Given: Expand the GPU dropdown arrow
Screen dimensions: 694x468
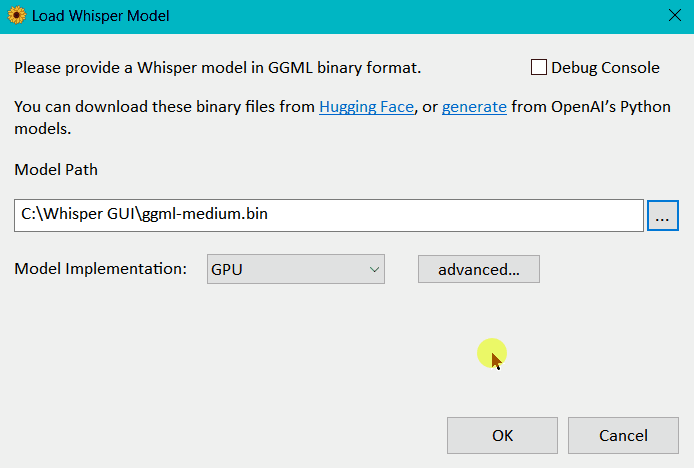Looking at the screenshot, I should pyautogui.click(x=375, y=269).
